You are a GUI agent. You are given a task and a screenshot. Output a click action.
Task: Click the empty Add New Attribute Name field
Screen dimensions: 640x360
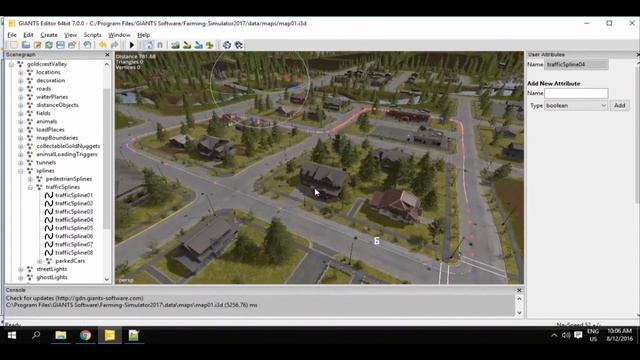pyautogui.click(x=576, y=93)
